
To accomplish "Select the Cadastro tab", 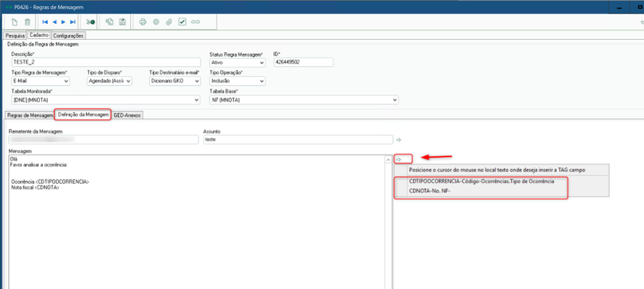I will [39, 36].
